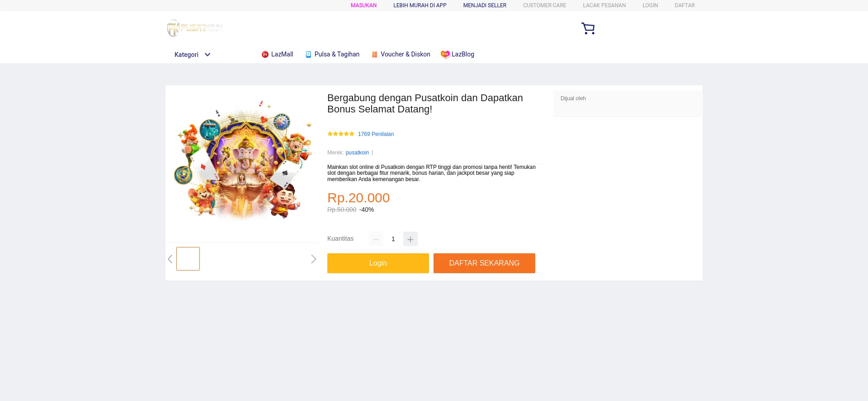Open the pusatkoin brand link
Screen dimensions: 868x401
[x=357, y=153]
